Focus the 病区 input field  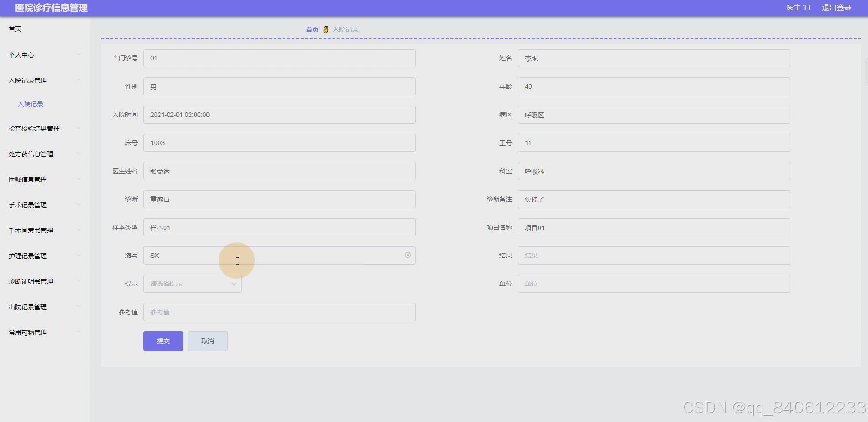(x=654, y=115)
